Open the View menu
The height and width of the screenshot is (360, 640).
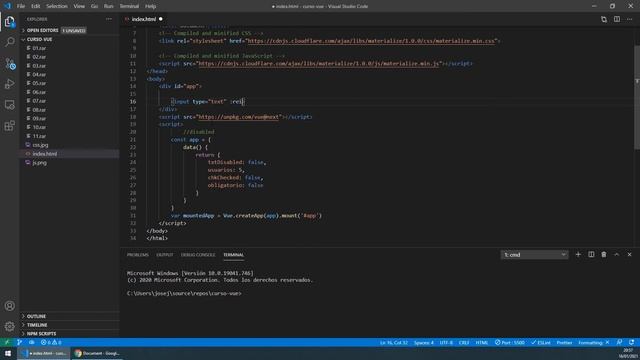pyautogui.click(x=79, y=6)
